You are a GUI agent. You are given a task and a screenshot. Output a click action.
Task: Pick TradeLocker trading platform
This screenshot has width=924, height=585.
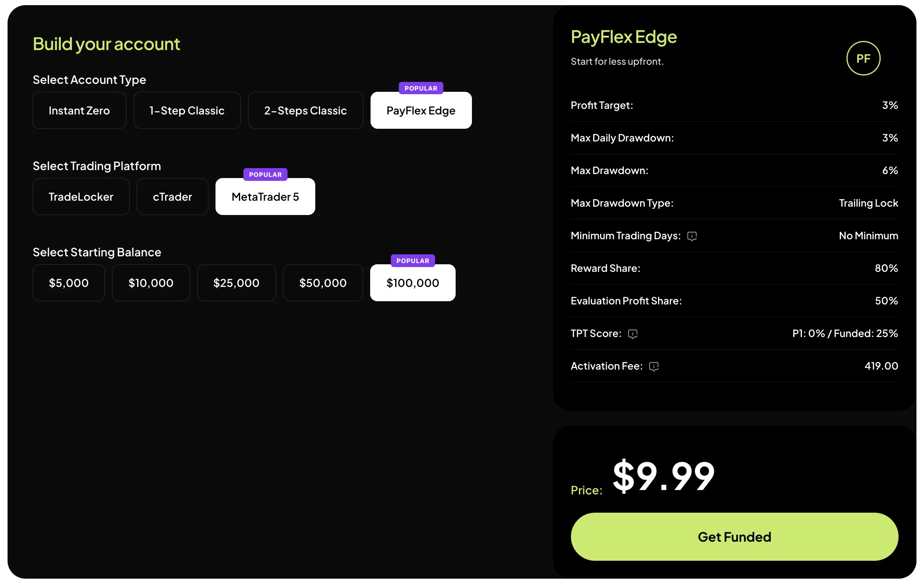pos(81,197)
